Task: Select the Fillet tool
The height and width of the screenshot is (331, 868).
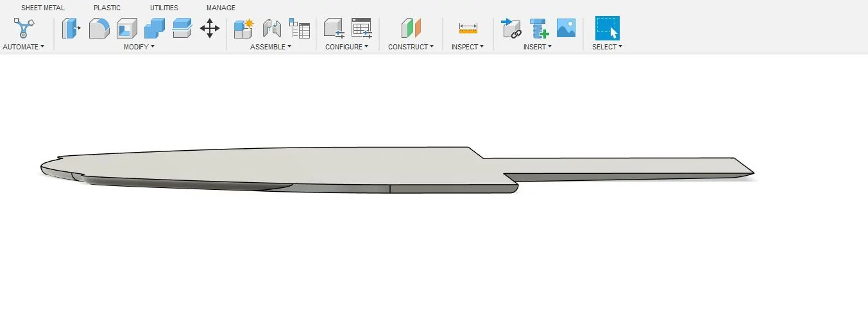Action: [99, 28]
